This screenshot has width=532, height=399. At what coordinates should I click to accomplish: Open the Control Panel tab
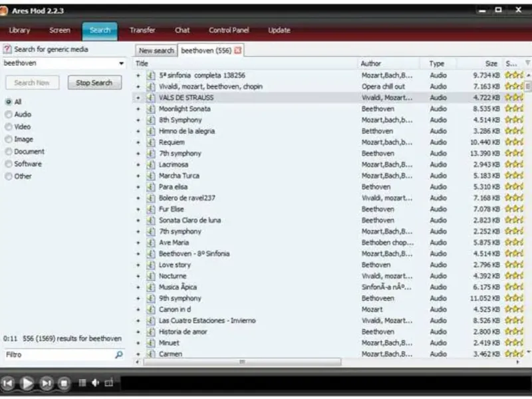229,30
